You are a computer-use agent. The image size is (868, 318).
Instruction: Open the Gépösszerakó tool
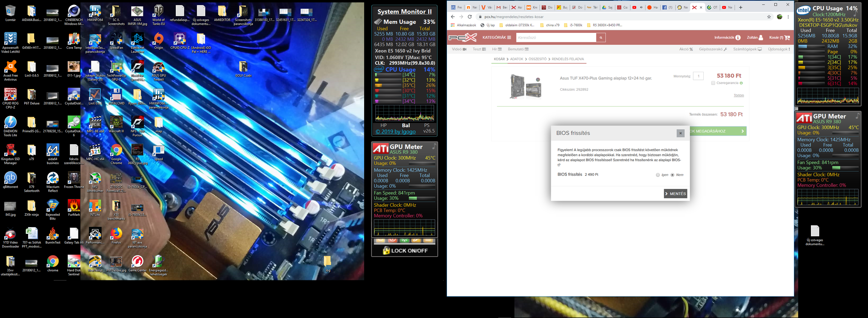pos(713,49)
